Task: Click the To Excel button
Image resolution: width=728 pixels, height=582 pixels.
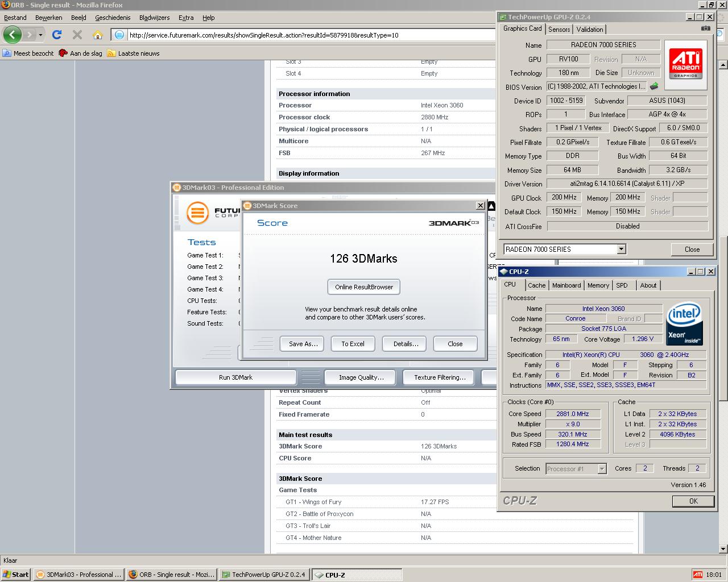Action: [x=353, y=344]
